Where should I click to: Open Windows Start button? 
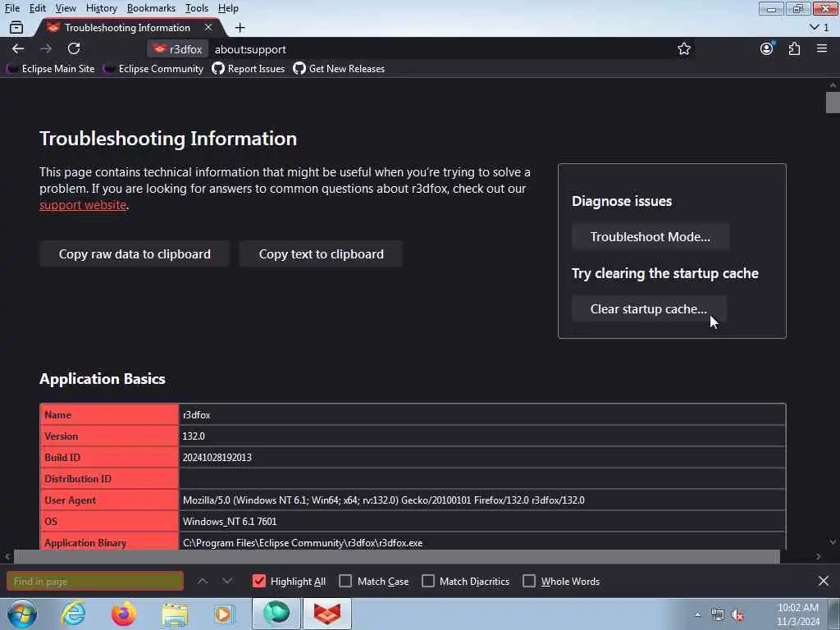point(22,614)
